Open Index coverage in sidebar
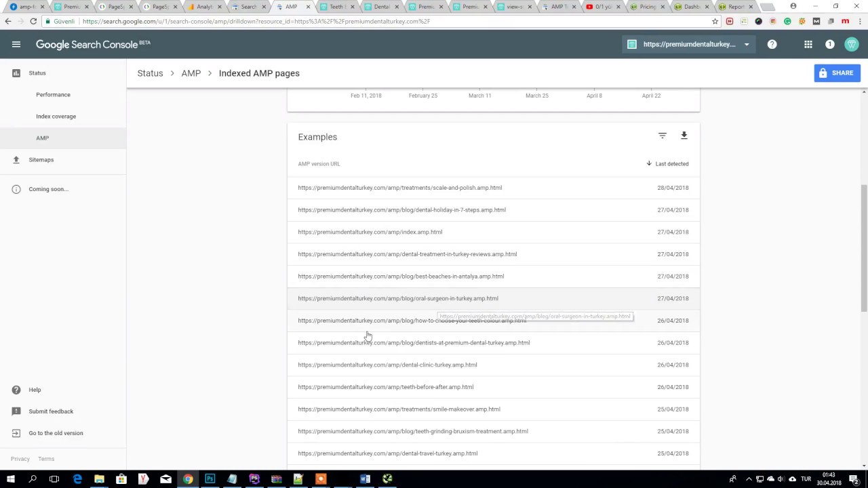868x488 pixels. [56, 117]
